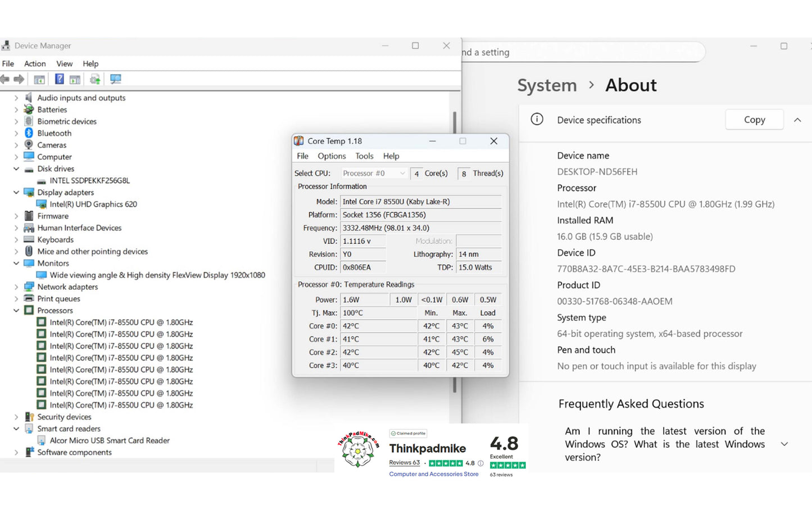Click the Bluetooth icon in device tree
Image resolution: width=812 pixels, height=510 pixels.
click(29, 133)
